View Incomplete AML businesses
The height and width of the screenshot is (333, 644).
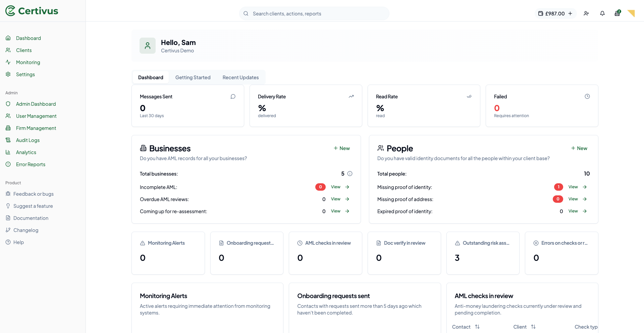[x=340, y=187]
